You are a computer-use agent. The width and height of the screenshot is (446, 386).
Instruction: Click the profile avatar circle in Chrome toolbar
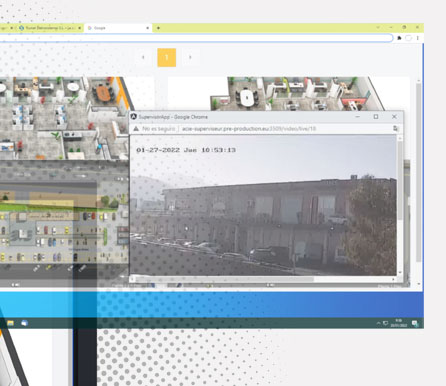(408, 38)
